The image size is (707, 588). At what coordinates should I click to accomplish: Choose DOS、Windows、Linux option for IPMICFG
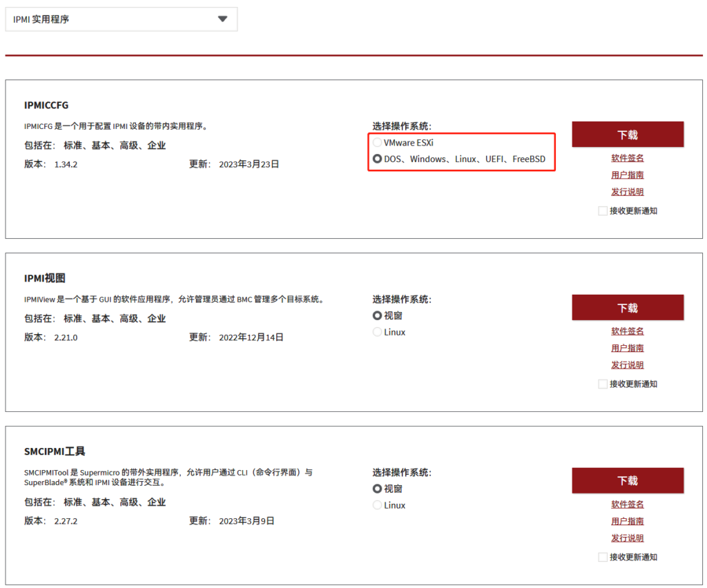[x=378, y=158]
